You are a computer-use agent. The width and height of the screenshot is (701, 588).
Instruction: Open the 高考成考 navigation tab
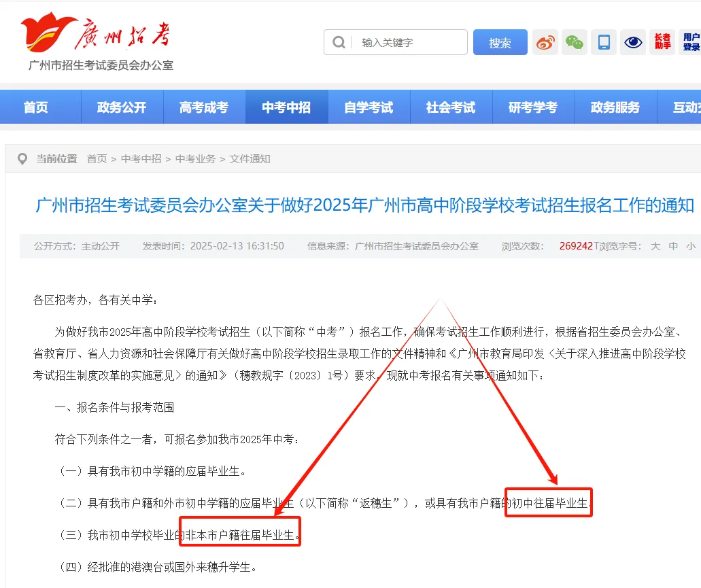[204, 107]
